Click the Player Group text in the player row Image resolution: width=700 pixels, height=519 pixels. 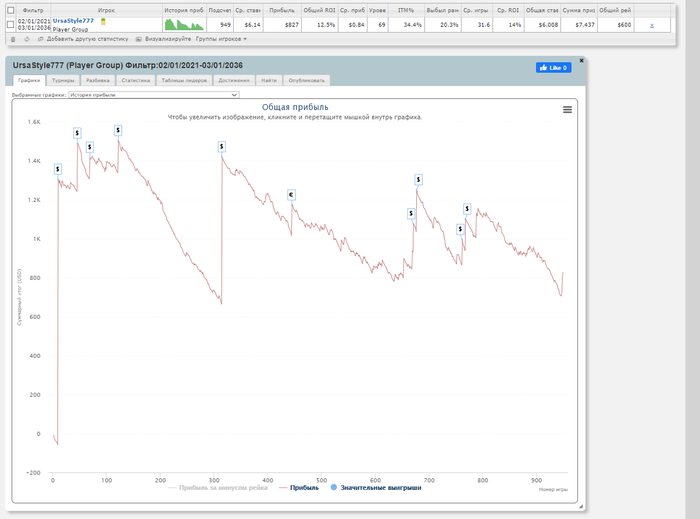point(70,29)
